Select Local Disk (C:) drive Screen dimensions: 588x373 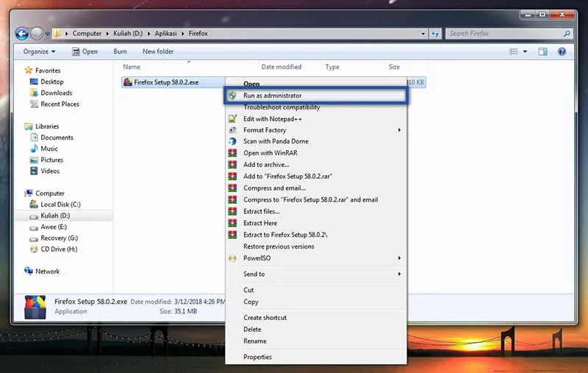pyautogui.click(x=55, y=204)
